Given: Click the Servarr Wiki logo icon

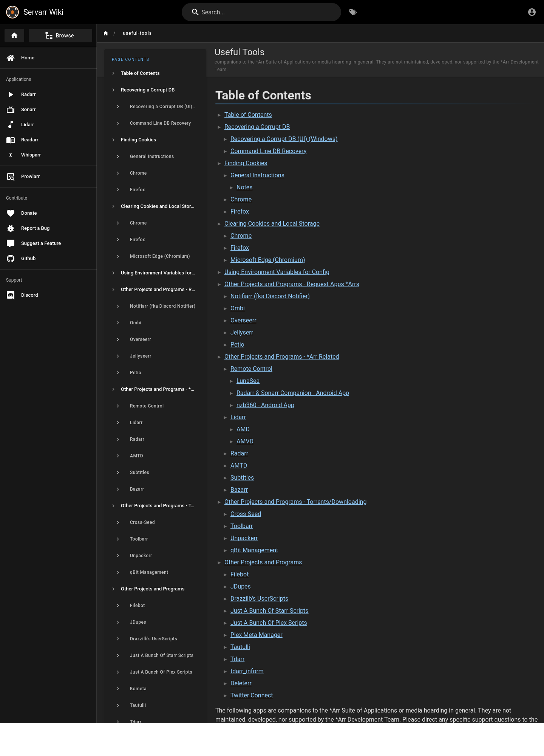Looking at the screenshot, I should click(x=12, y=12).
